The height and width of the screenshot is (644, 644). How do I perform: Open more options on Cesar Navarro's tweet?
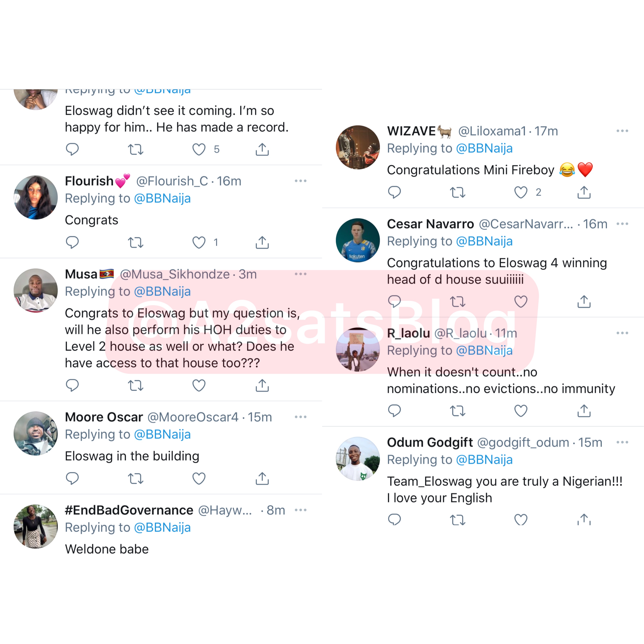pyautogui.click(x=622, y=224)
